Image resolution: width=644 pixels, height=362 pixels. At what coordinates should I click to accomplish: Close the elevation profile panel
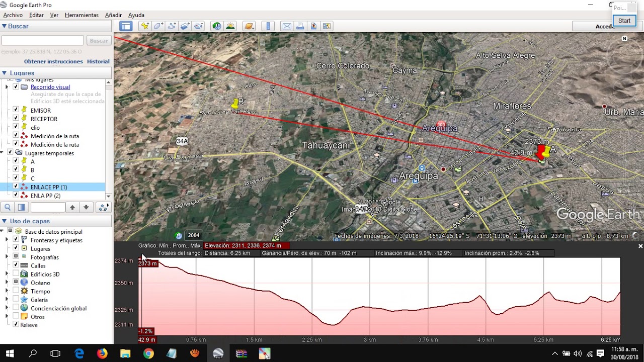[640, 246]
